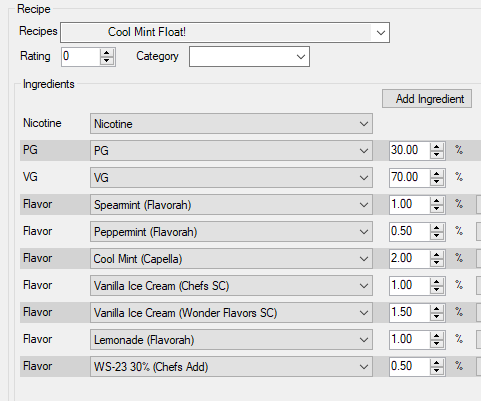The width and height of the screenshot is (481, 401).
Task: Increase Cool Mint percentage with up arrow
Action: (437, 255)
